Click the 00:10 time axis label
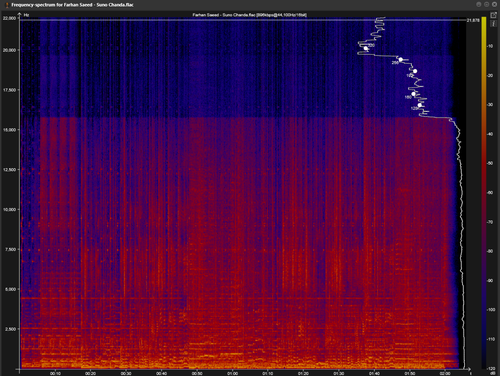500x376 pixels. click(x=55, y=373)
